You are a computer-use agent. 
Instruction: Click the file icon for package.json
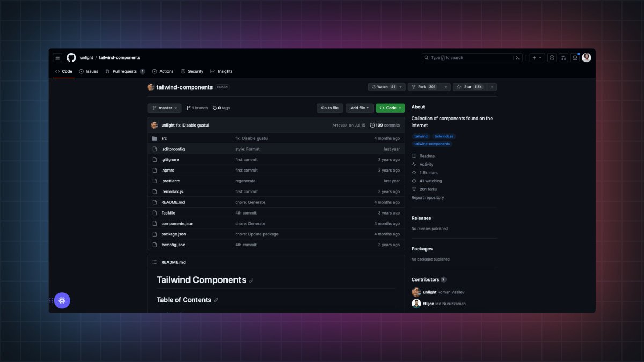155,234
